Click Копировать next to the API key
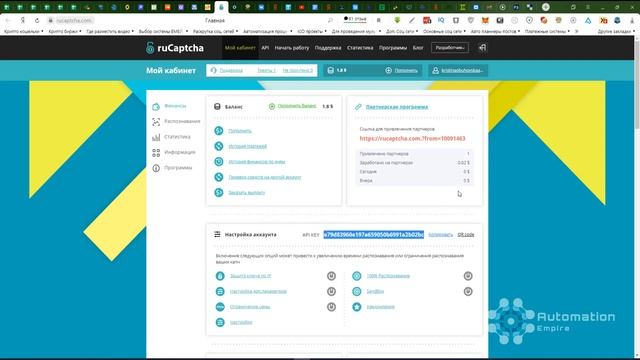The height and width of the screenshot is (360, 640). (x=441, y=235)
